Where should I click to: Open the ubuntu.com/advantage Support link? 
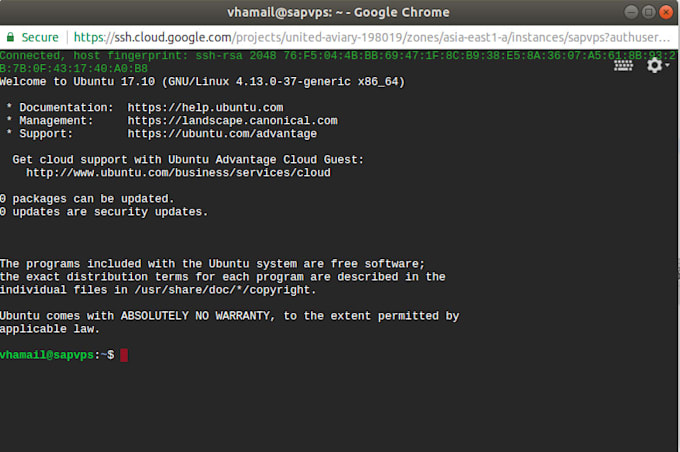(222, 133)
